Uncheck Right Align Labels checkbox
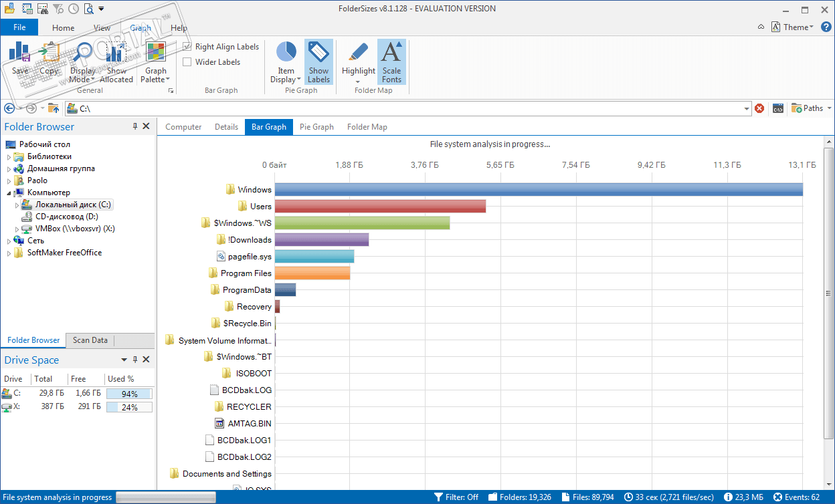 pos(187,47)
